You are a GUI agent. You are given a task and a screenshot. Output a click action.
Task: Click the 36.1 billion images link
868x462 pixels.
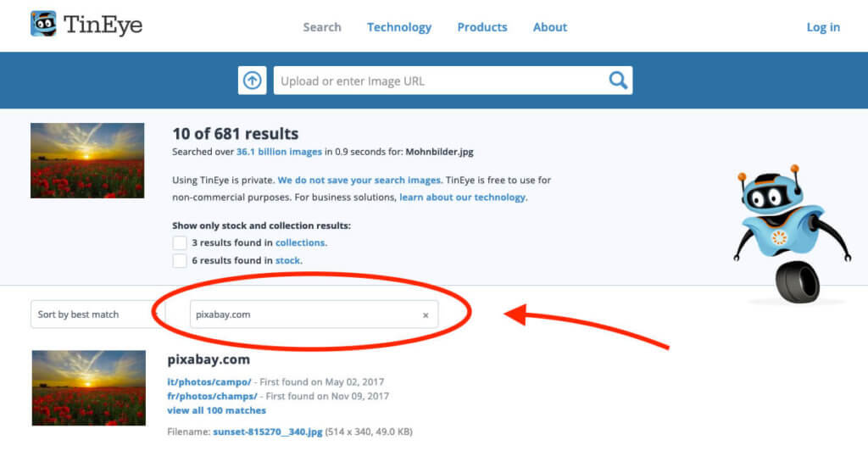(279, 152)
